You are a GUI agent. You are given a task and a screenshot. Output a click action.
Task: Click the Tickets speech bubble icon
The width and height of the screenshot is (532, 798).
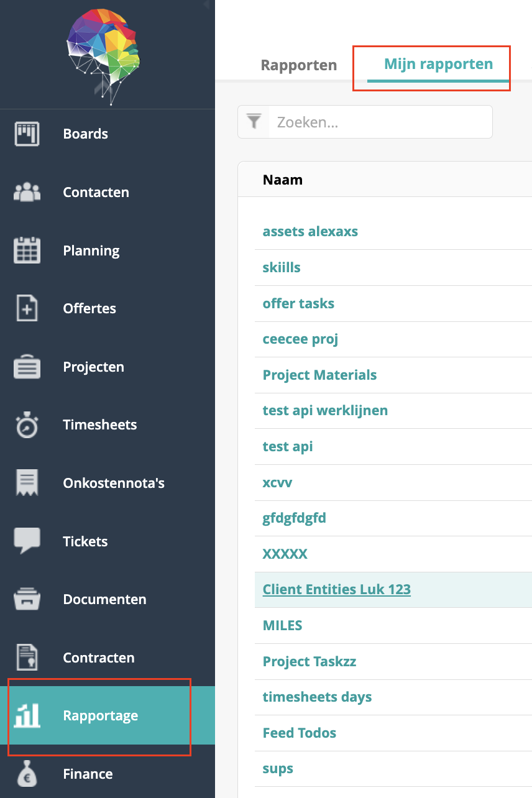coord(27,541)
